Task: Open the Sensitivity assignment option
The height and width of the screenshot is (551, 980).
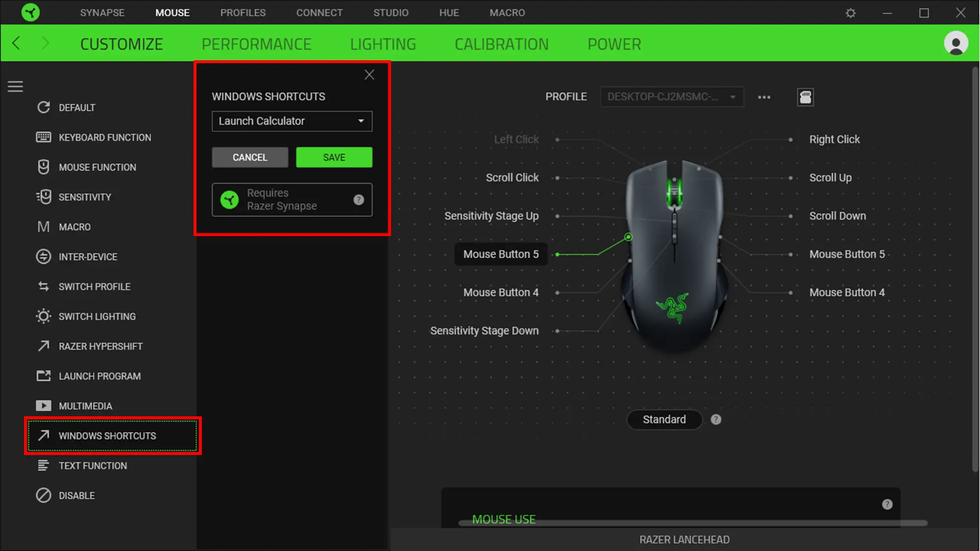Action: point(85,197)
